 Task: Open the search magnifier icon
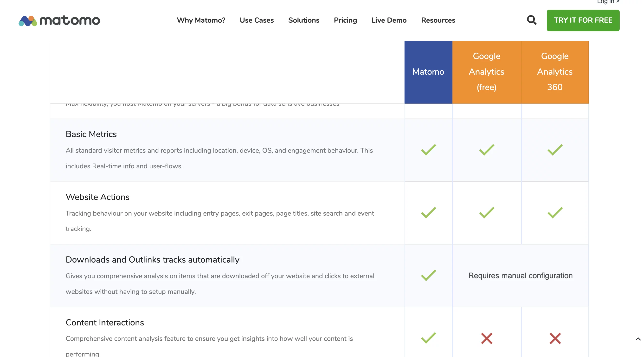tap(532, 20)
